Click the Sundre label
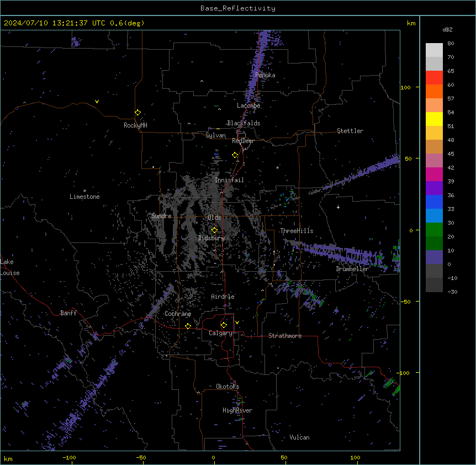 pos(161,216)
